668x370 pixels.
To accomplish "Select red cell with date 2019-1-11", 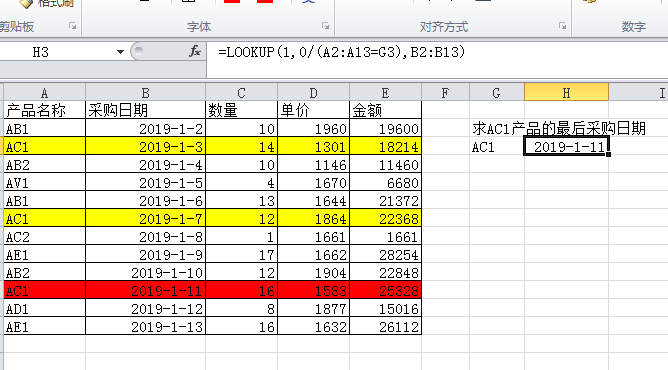I will pyautogui.click(x=145, y=290).
